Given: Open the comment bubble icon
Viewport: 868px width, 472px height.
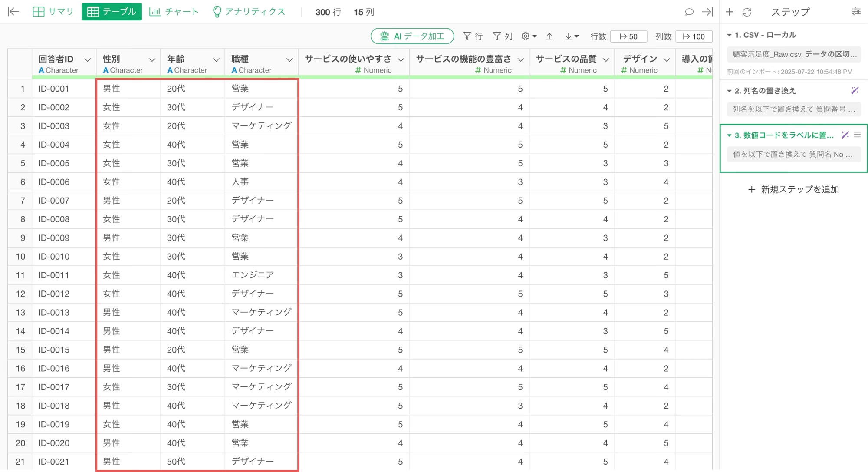Looking at the screenshot, I should 689,12.
